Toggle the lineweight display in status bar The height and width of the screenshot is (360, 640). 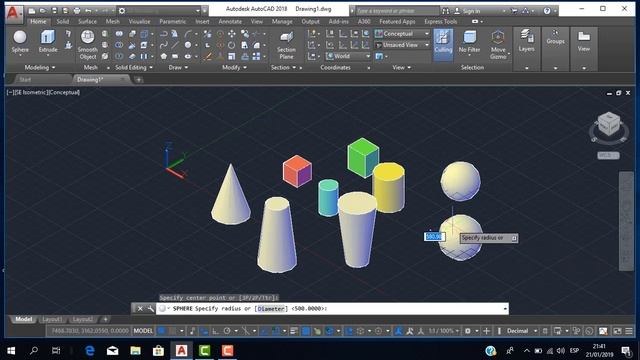point(294,331)
